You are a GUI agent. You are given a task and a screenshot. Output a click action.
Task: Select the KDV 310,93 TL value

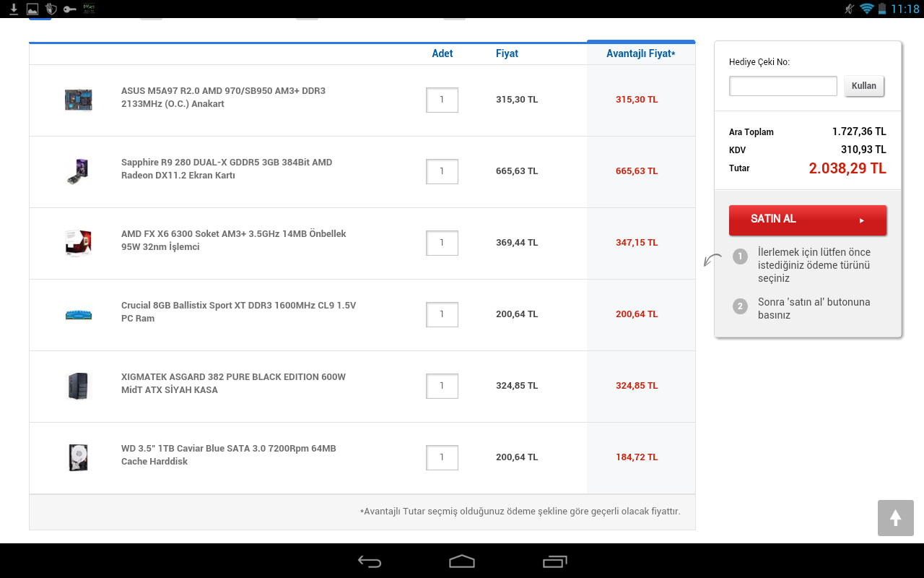pos(863,150)
